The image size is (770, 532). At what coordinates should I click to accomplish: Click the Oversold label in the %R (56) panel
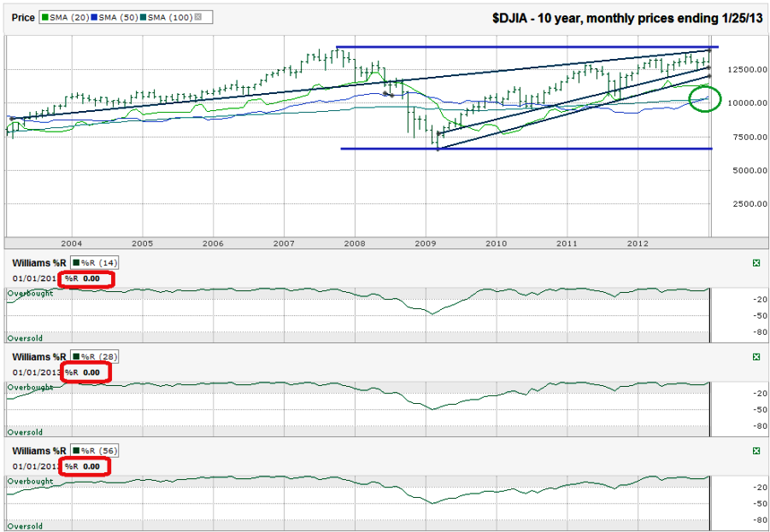point(25,526)
